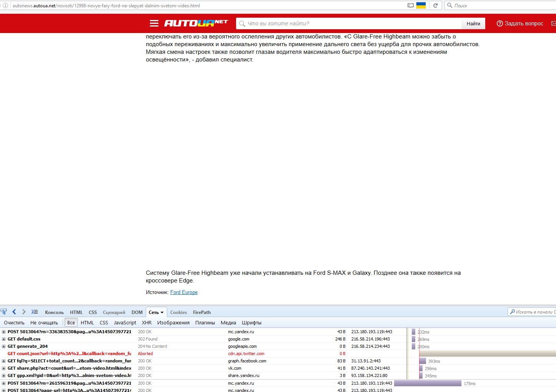
Task: Open the "Сеть" tab dropdown arrow
Action: point(162,312)
